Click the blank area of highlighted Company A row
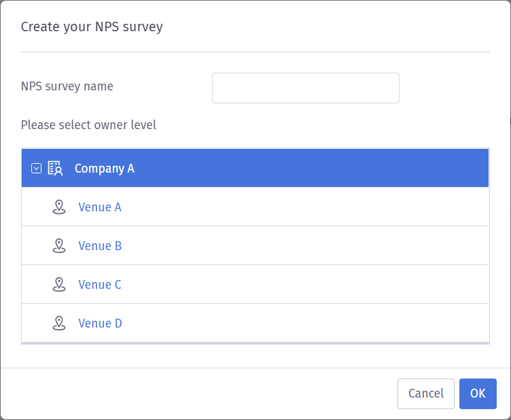Screen dimensions: 511x420 pyautogui.click(x=310, y=168)
